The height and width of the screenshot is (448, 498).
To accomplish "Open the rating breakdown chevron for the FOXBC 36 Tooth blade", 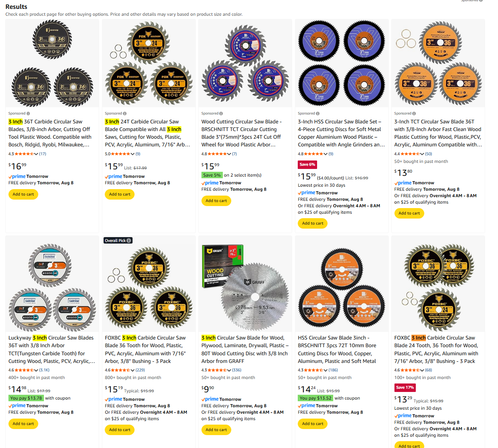I will 133,370.
